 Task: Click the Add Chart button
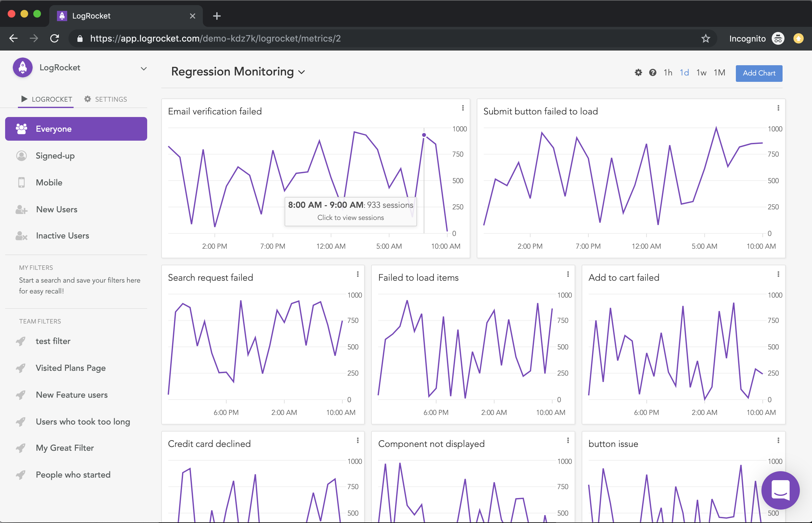tap(759, 73)
